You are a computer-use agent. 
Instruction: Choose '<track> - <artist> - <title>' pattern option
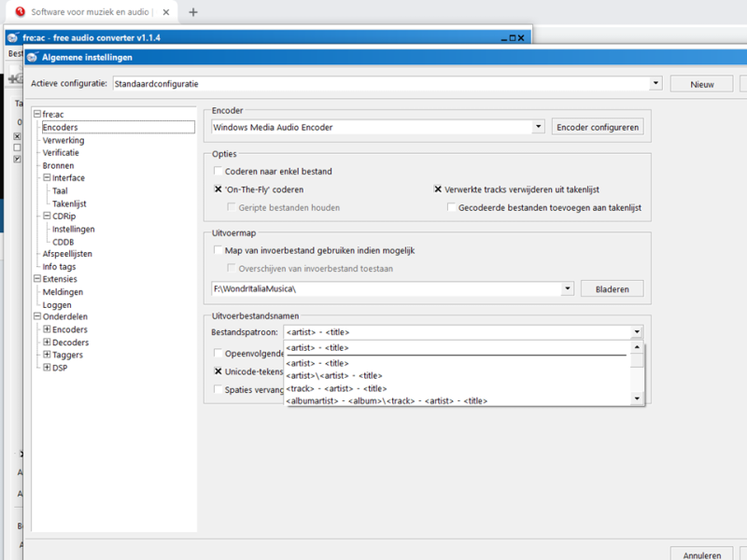tap(336, 388)
